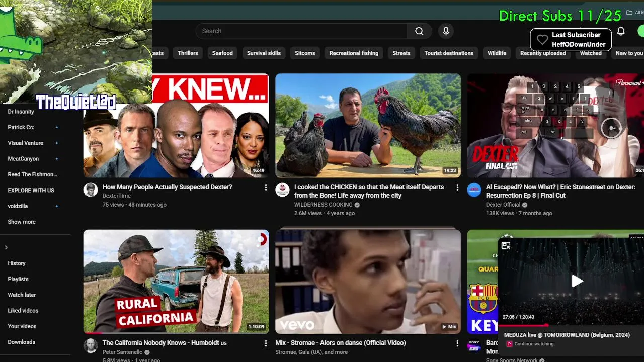The image size is (644, 362).
Task: Select the Survival skills chip
Action: 264,53
